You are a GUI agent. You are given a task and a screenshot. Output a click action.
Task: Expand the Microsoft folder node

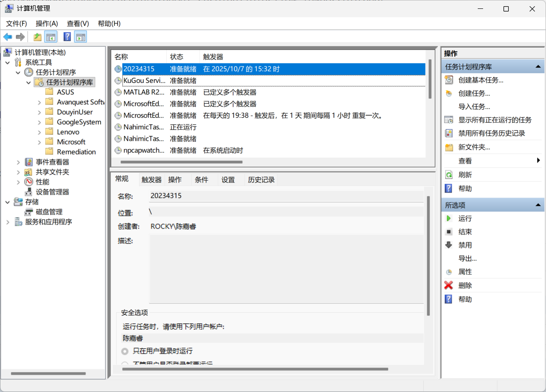39,142
